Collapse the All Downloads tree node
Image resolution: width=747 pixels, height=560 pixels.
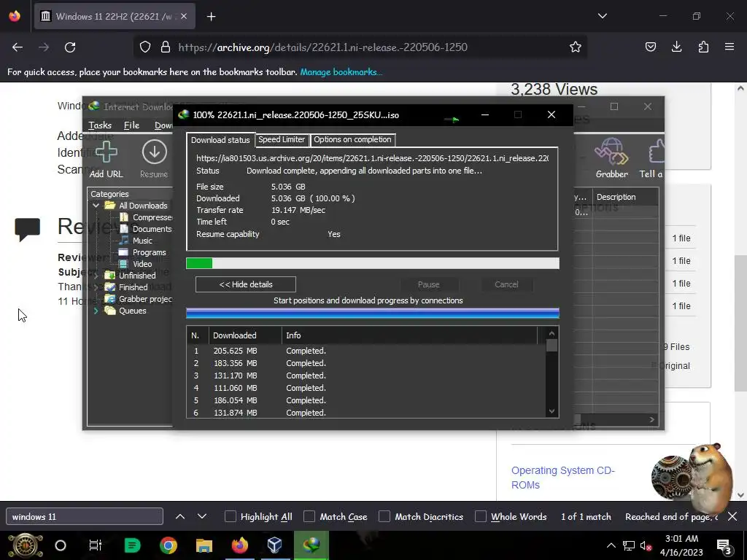tap(96, 206)
